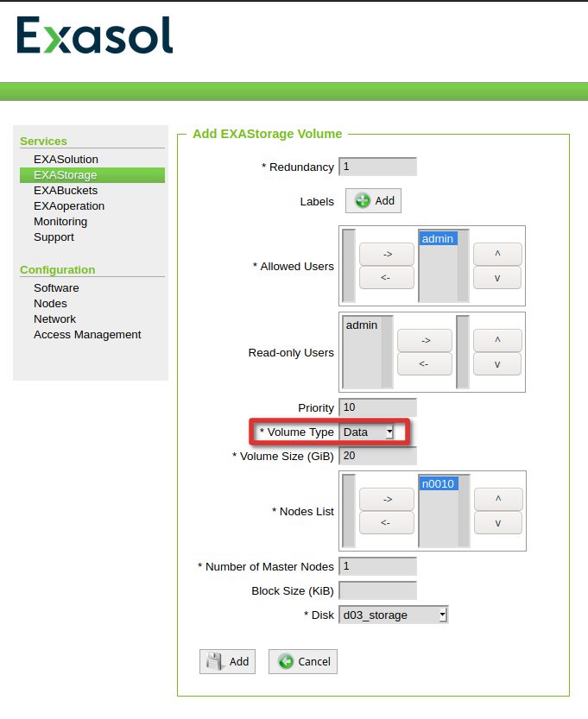Click the v button in Read-only Users
Screen dimensions: 588x719
pos(497,363)
